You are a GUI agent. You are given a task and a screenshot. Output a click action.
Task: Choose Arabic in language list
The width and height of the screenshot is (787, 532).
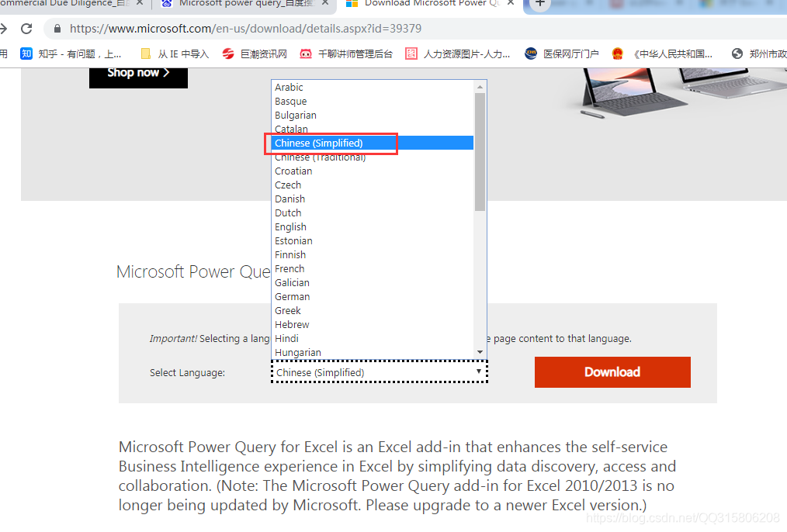pyautogui.click(x=372, y=88)
